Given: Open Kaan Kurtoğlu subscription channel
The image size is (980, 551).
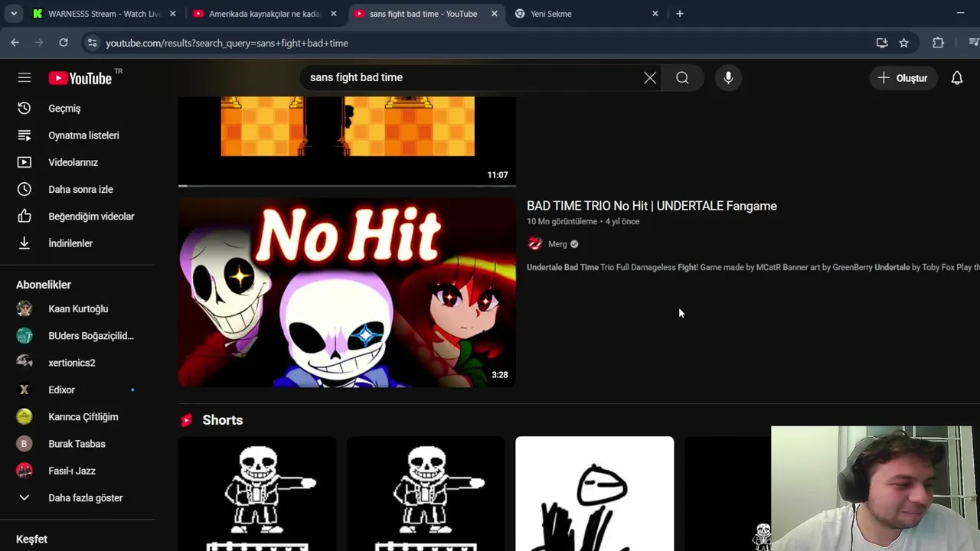Looking at the screenshot, I should [x=78, y=309].
